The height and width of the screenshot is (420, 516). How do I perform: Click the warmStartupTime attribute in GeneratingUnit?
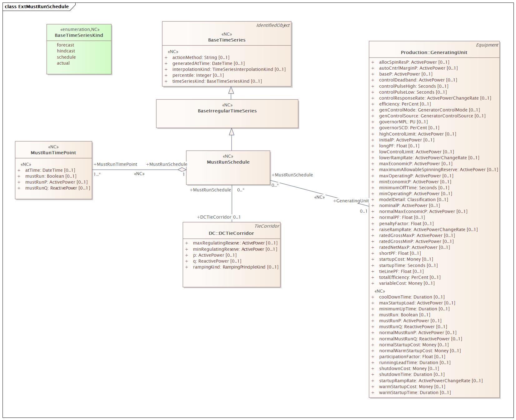click(x=415, y=393)
